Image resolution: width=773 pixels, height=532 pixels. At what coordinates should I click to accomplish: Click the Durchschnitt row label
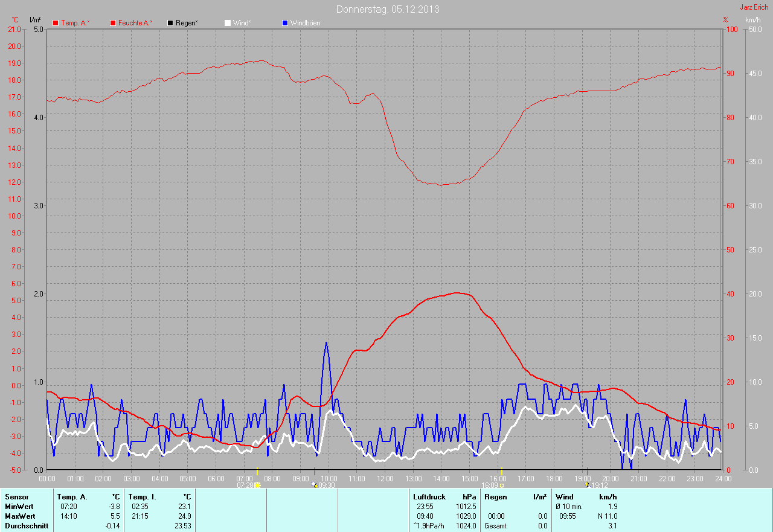click(x=25, y=526)
